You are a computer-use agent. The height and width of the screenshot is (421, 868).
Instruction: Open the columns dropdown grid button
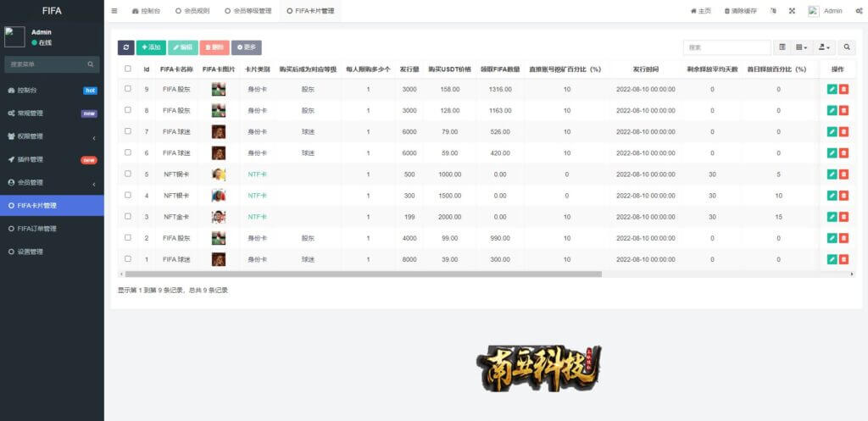(802, 47)
